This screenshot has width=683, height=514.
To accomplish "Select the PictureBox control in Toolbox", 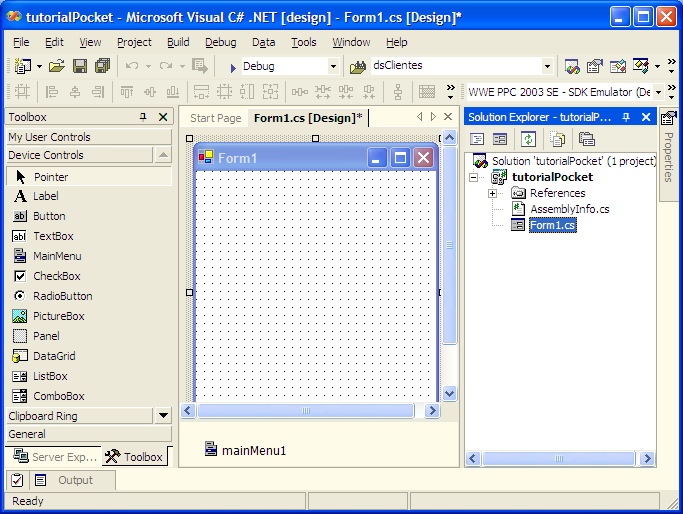I will (x=58, y=316).
